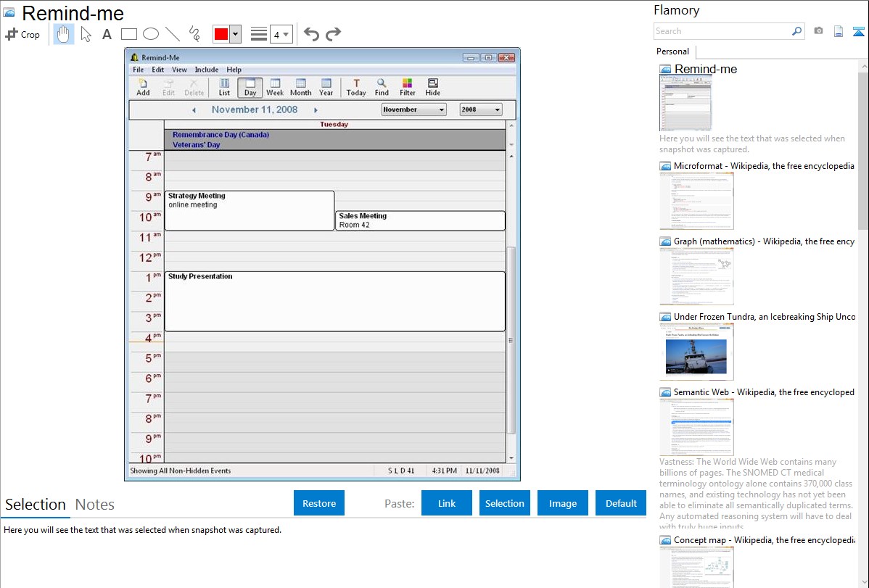This screenshot has height=588, width=869.
Task: Select the Crop tool
Action: 22,34
